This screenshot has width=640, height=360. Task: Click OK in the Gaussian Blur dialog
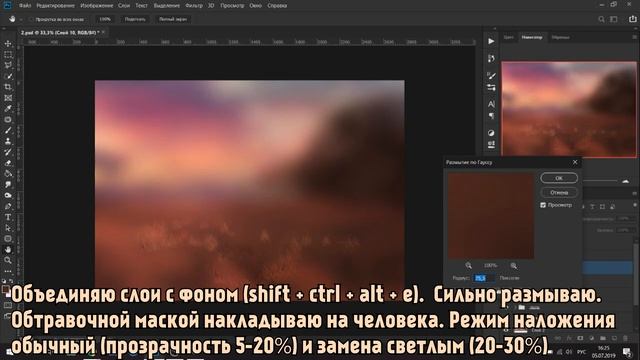pos(559,178)
